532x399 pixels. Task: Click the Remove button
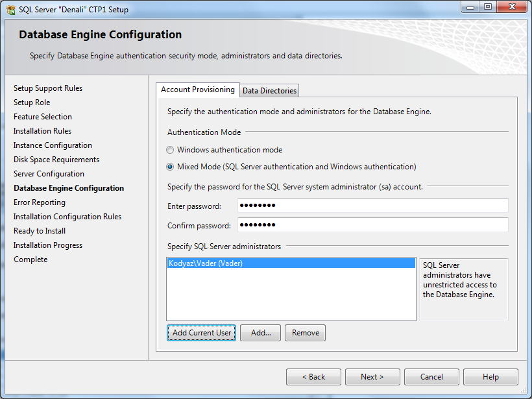pos(306,333)
